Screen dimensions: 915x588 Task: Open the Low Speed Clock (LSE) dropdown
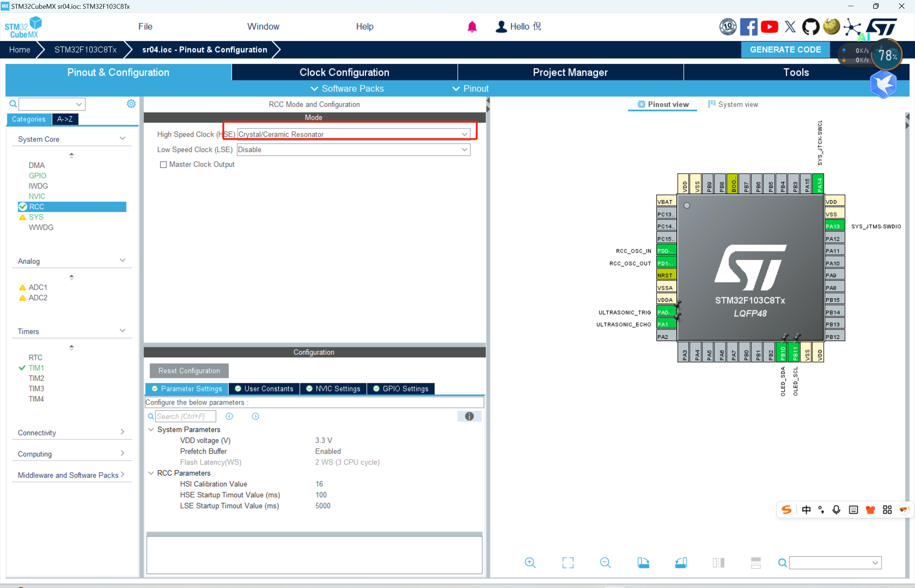tap(354, 150)
